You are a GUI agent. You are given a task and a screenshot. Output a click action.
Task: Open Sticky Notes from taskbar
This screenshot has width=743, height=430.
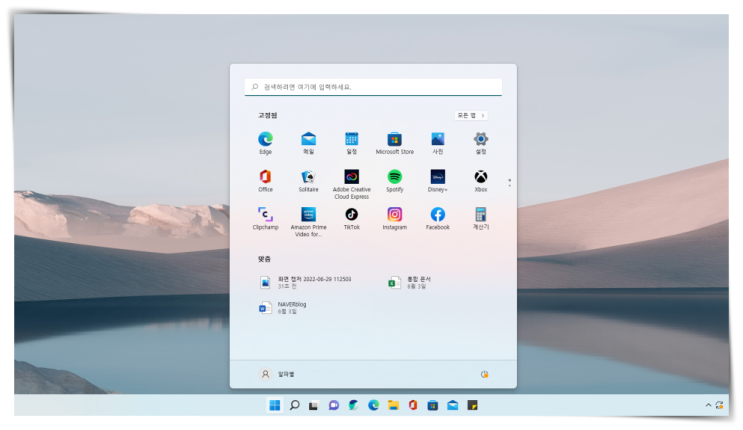pos(472,405)
